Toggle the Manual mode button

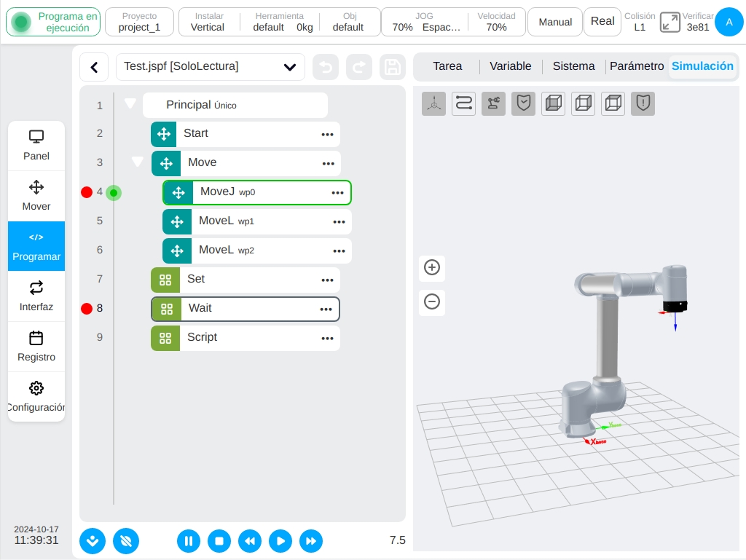pyautogui.click(x=555, y=22)
